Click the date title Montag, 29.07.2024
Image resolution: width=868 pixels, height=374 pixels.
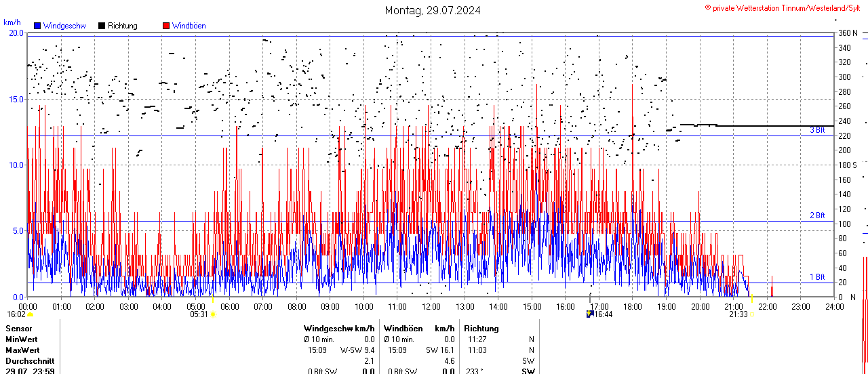tap(433, 10)
